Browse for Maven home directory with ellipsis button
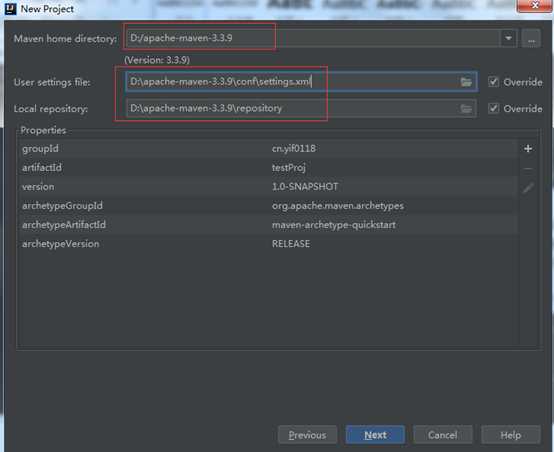 [x=531, y=38]
